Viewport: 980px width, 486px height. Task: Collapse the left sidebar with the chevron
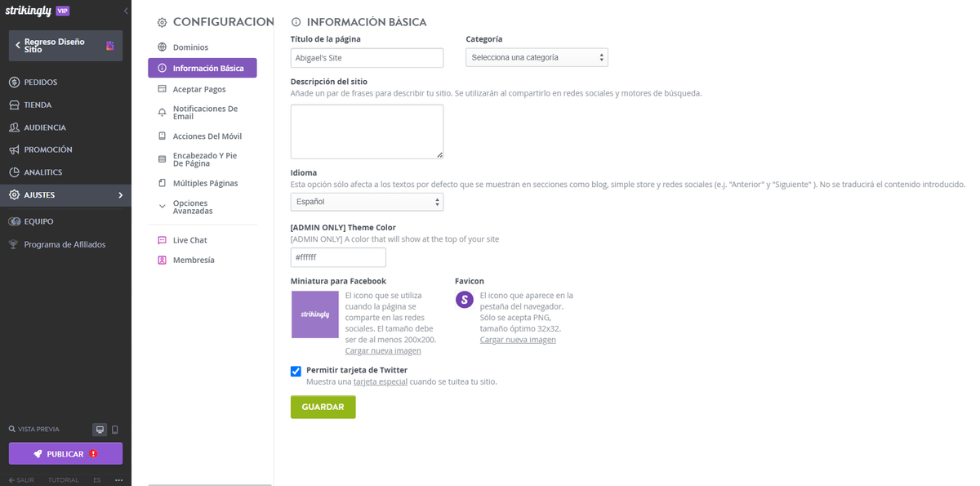point(125,11)
